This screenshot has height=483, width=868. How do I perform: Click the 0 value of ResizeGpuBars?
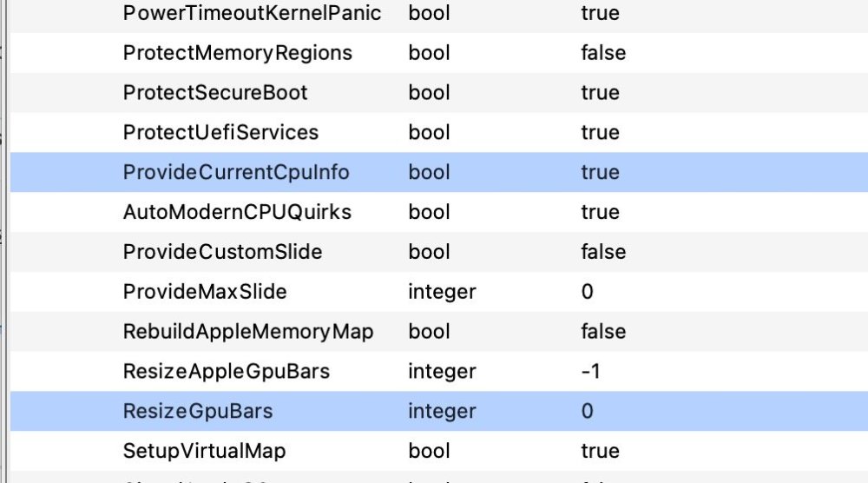pyautogui.click(x=588, y=411)
